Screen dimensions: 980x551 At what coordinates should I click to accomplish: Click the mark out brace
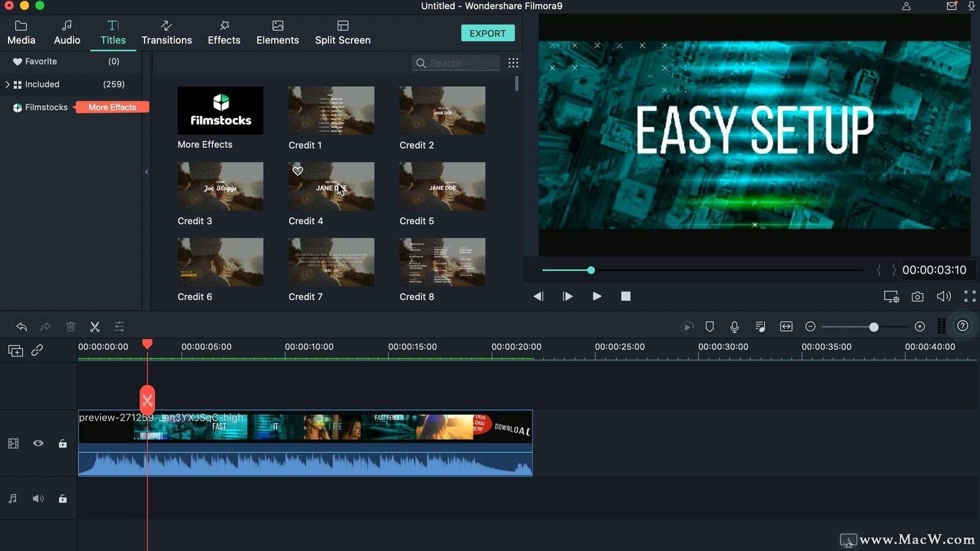[x=894, y=270]
